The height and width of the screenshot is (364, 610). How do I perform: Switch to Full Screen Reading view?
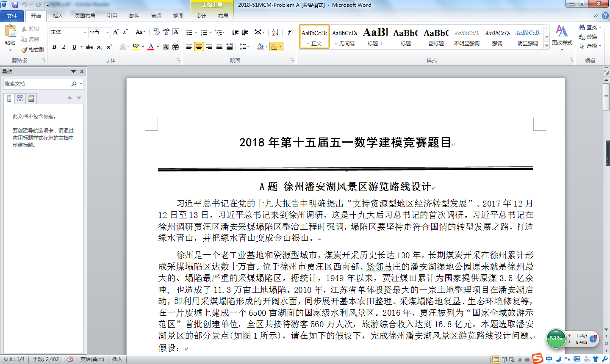click(x=505, y=359)
